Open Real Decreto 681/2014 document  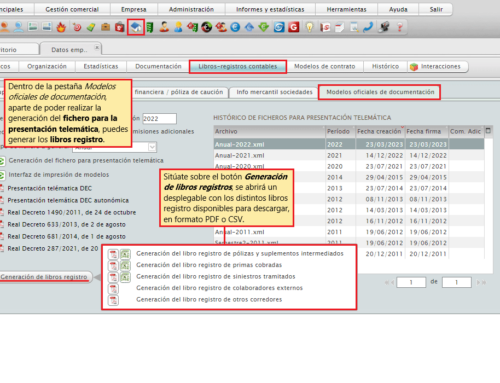pos(66,236)
